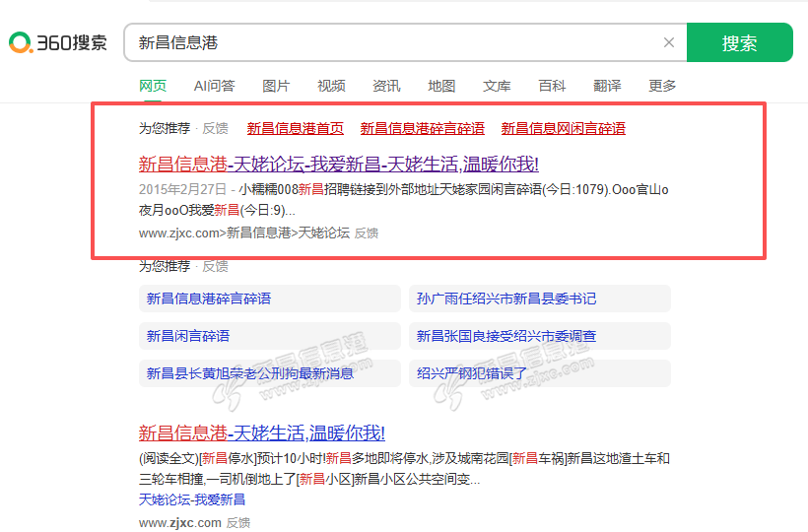The width and height of the screenshot is (808, 532).
Task: Go to the 文库 tab
Action: (x=497, y=86)
